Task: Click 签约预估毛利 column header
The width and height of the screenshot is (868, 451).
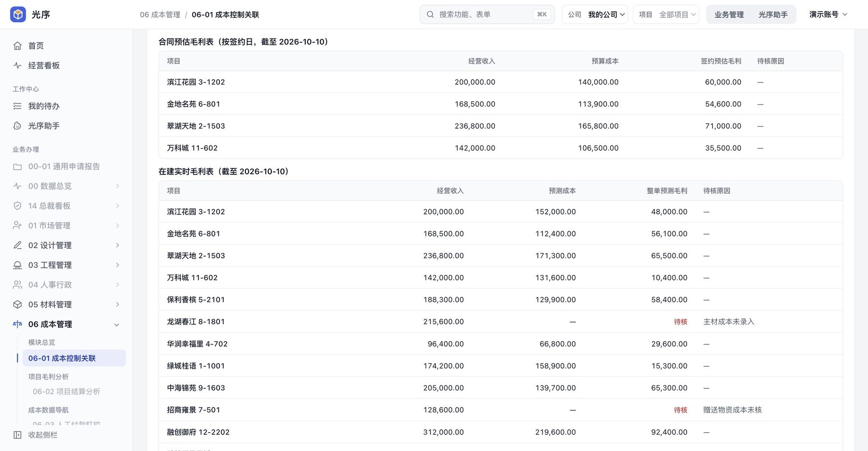Action: [x=721, y=61]
